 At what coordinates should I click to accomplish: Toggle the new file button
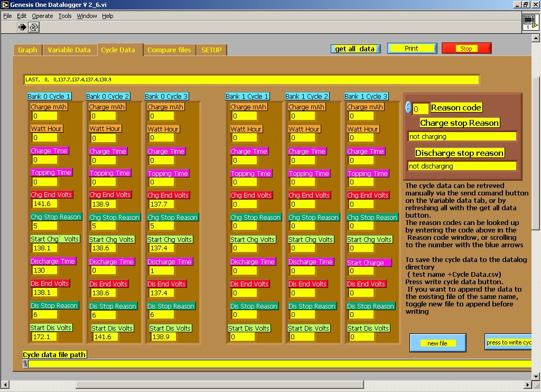point(437,343)
